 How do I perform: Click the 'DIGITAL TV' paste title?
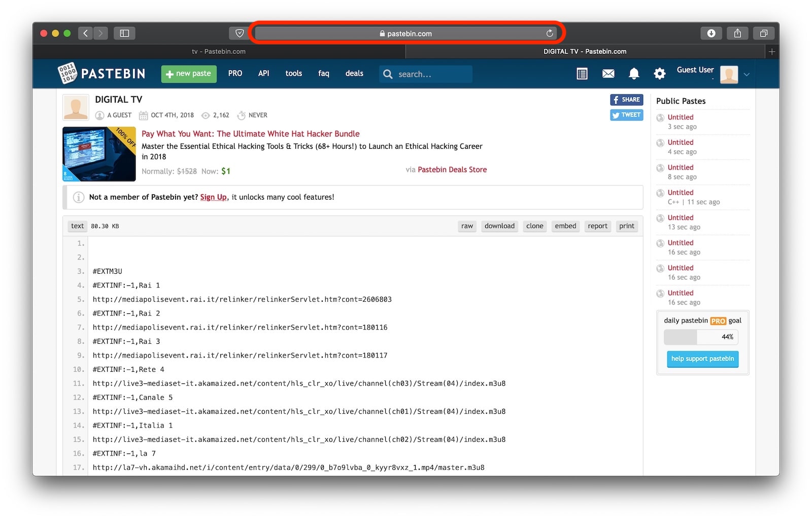(119, 100)
